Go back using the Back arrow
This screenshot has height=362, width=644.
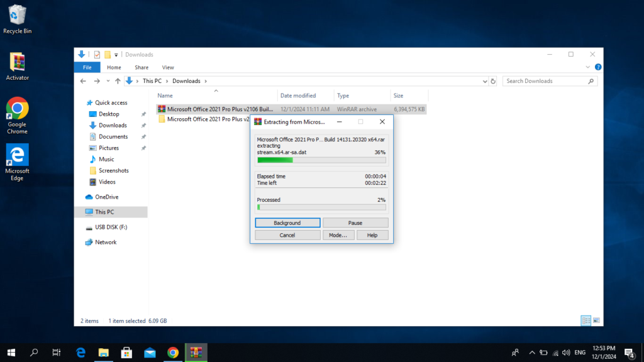83,81
